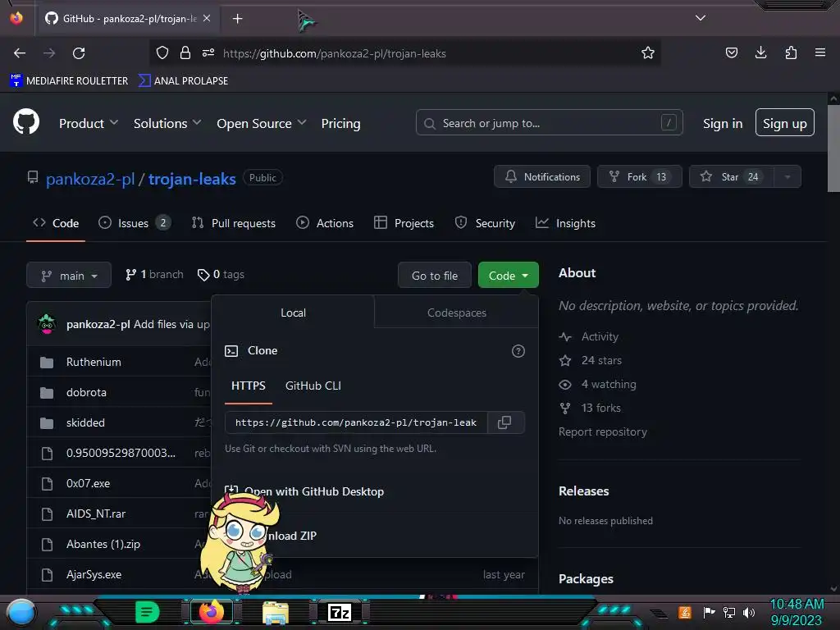Click the network tray icon

tap(729, 612)
